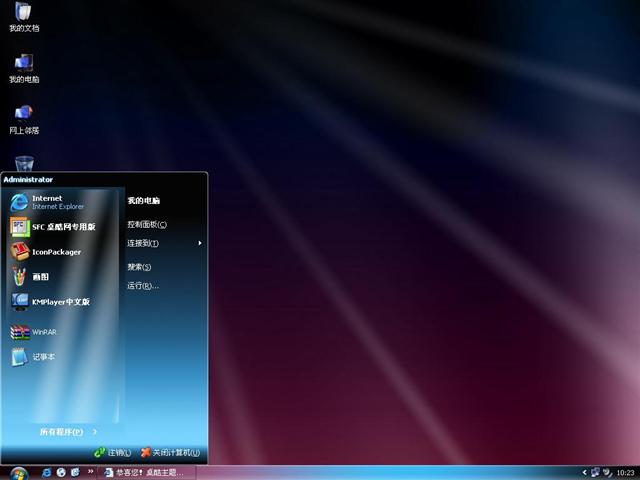The image size is (640, 480).
Task: Open 运行(R)... from Start menu
Action: [x=143, y=286]
